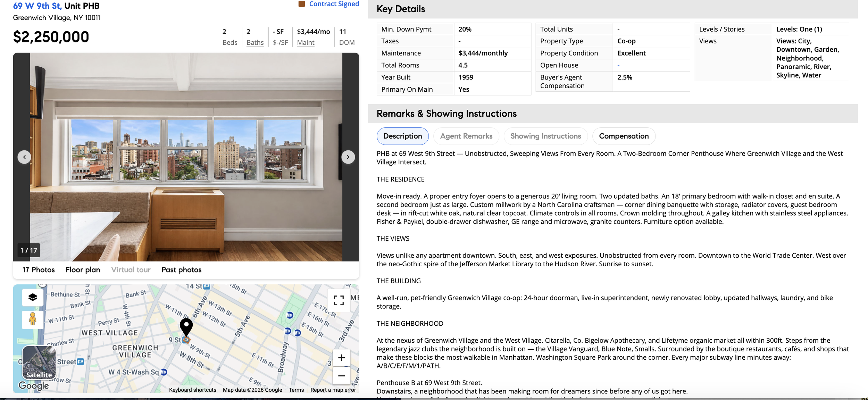
Task: Select the Agent Remarks tab
Action: pyautogui.click(x=466, y=136)
